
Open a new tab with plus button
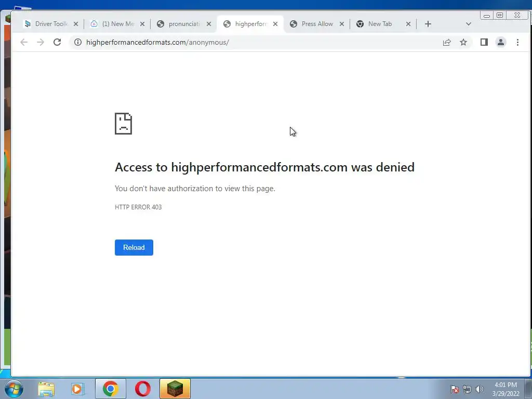coord(428,24)
